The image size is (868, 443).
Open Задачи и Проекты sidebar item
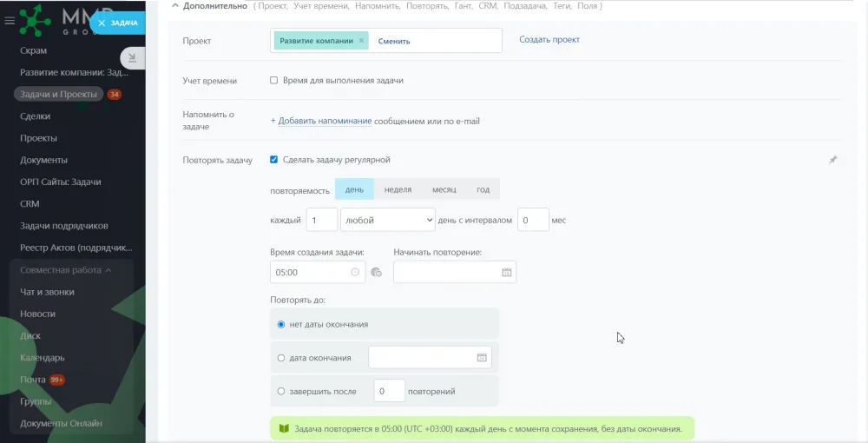coord(58,94)
